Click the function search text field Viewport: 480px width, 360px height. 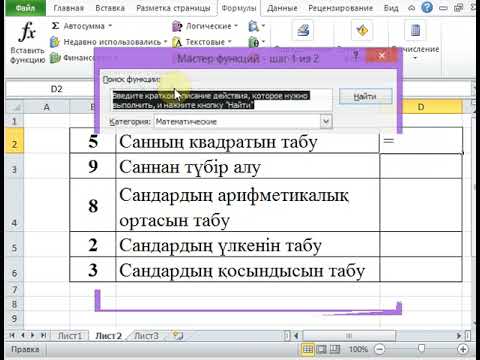(x=221, y=100)
